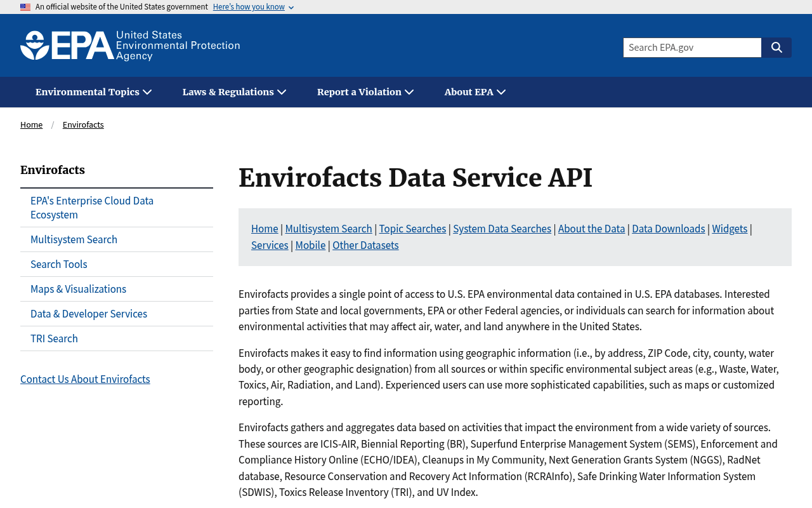This screenshot has height=508, width=812.
Task: Open Services link
Action: (270, 245)
